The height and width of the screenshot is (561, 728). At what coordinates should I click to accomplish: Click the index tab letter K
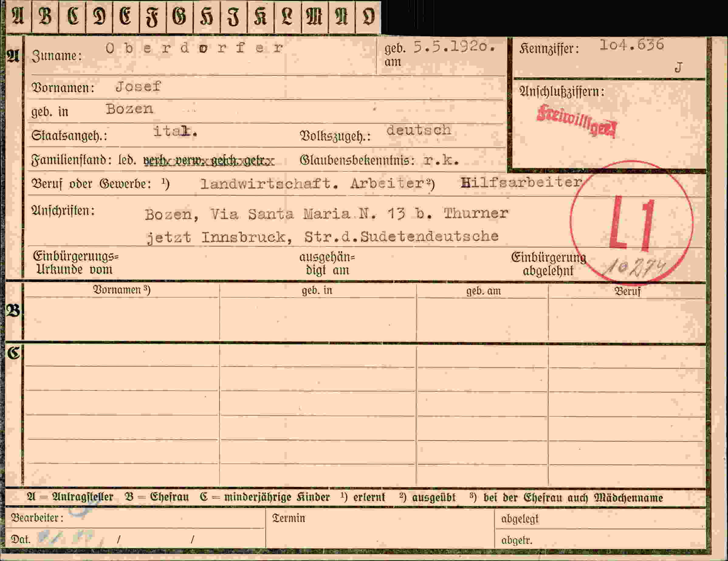(261, 17)
